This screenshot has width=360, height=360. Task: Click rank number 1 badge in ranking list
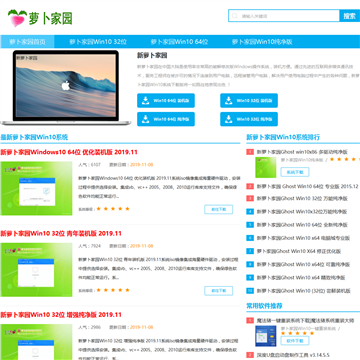[x=250, y=152]
